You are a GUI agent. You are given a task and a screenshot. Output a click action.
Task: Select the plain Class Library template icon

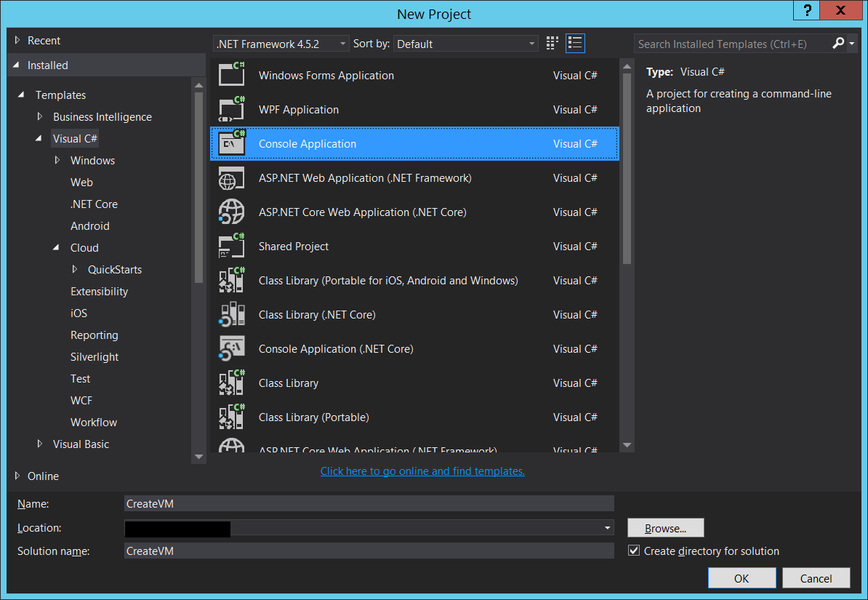[231, 383]
